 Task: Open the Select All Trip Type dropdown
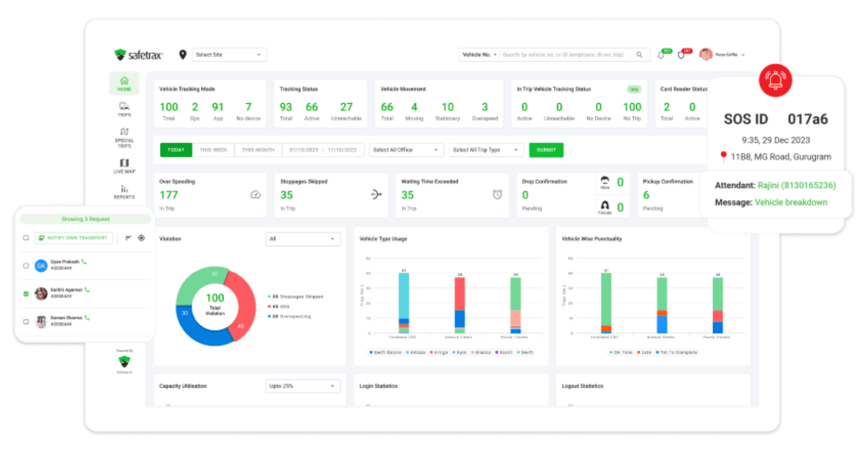pos(486,150)
